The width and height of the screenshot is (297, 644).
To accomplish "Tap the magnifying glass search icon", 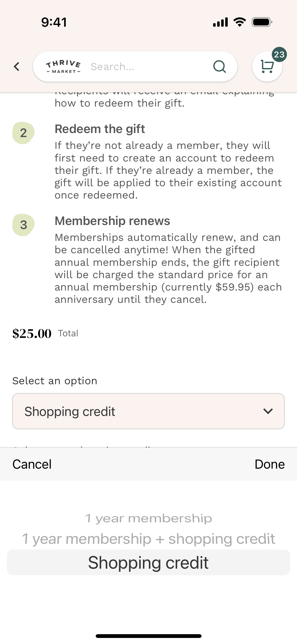I will click(x=219, y=67).
